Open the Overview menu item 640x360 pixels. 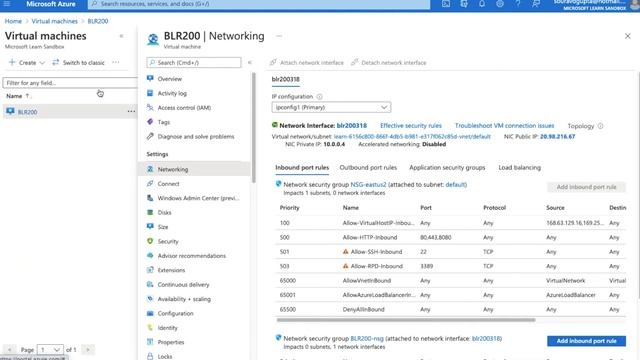tap(169, 79)
